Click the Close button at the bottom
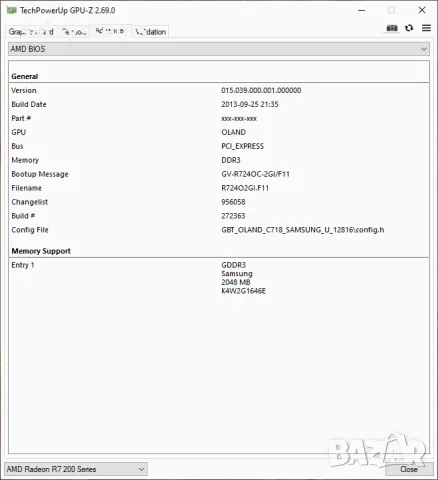The width and height of the screenshot is (438, 480). pos(409,469)
